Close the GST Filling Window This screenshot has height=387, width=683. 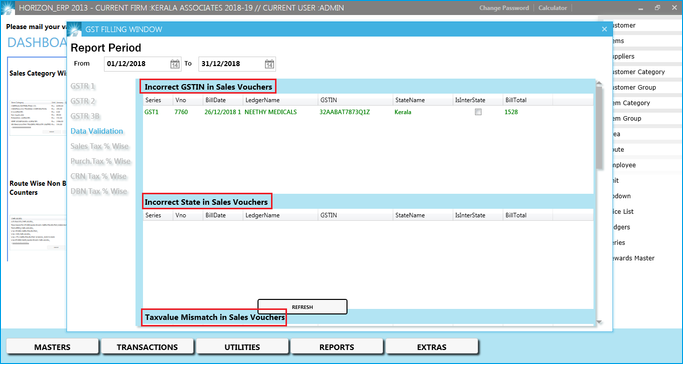pyautogui.click(x=604, y=29)
